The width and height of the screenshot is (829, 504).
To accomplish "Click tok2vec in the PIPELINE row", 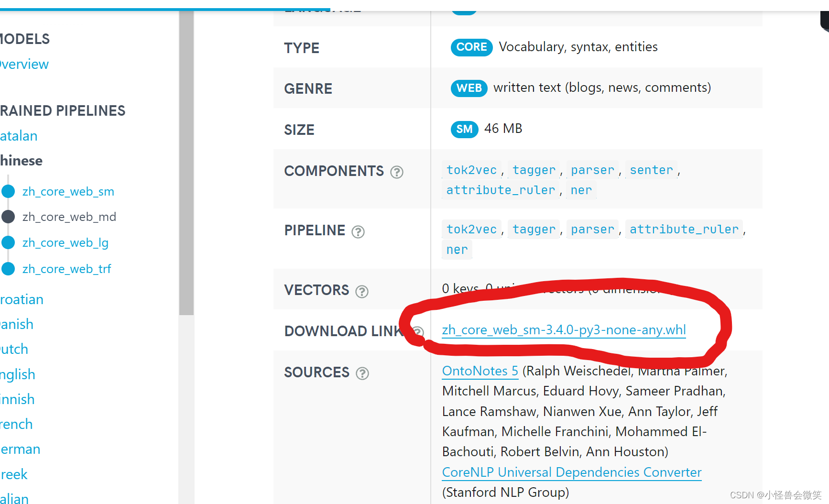I will pyautogui.click(x=471, y=230).
